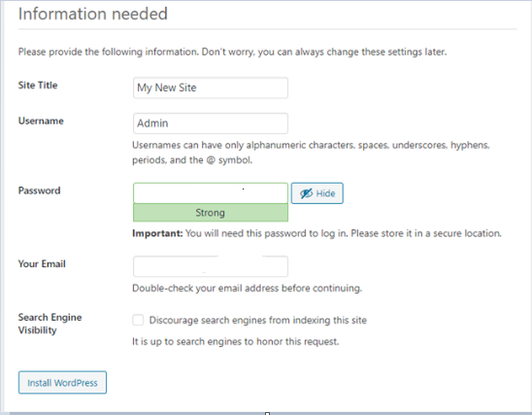The width and height of the screenshot is (532, 415).
Task: Click the Information needed heading
Action: point(92,14)
